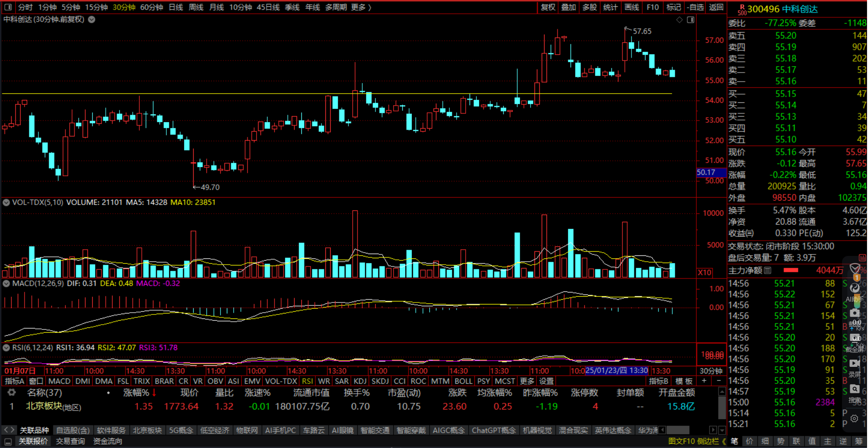Start screen recording with 录屏 icon
The width and height of the screenshot is (868, 448).
(x=855, y=363)
